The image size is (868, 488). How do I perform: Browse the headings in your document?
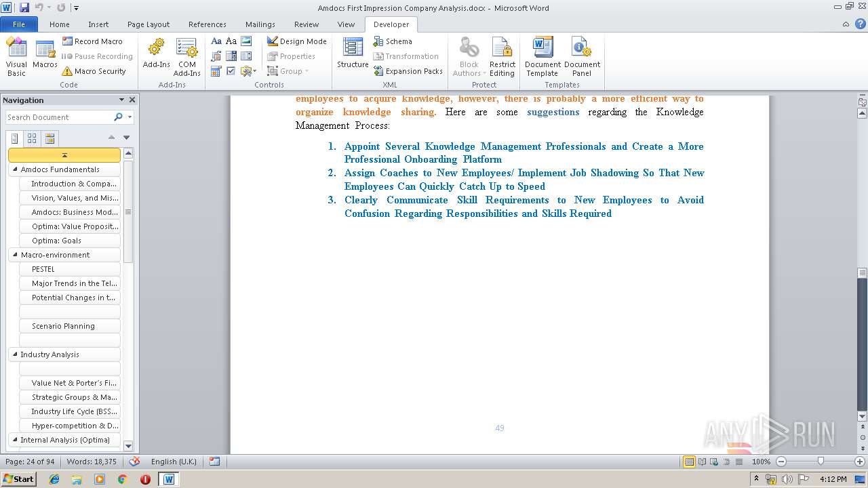[x=15, y=138]
